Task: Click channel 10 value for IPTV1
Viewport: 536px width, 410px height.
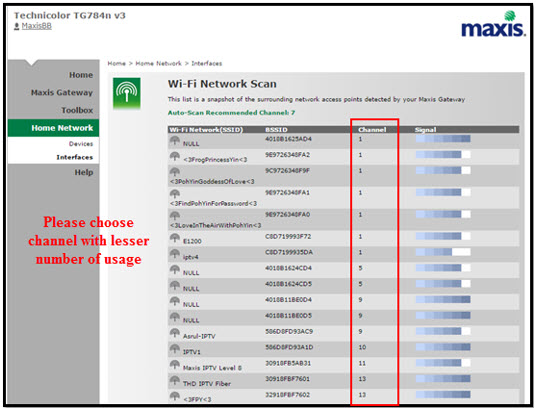Action: tap(362, 347)
